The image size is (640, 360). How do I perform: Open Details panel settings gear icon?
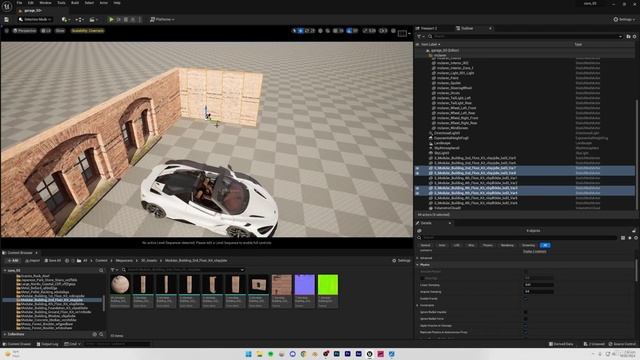pos(636,238)
